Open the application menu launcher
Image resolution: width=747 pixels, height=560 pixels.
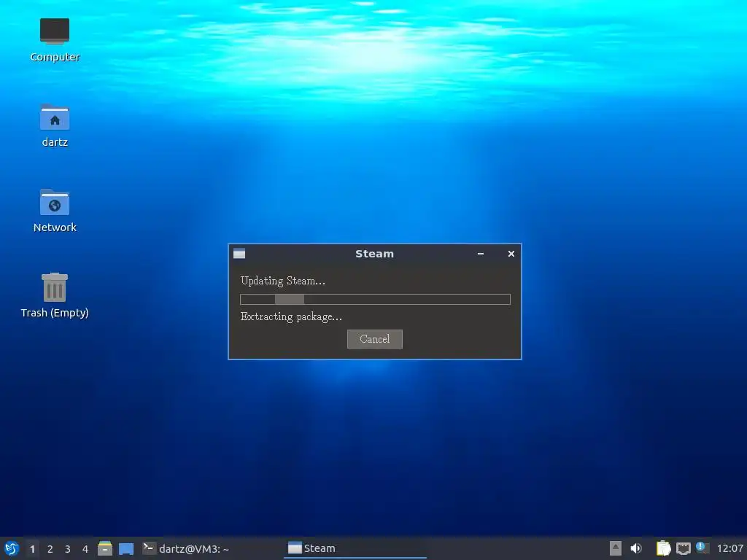[12, 548]
